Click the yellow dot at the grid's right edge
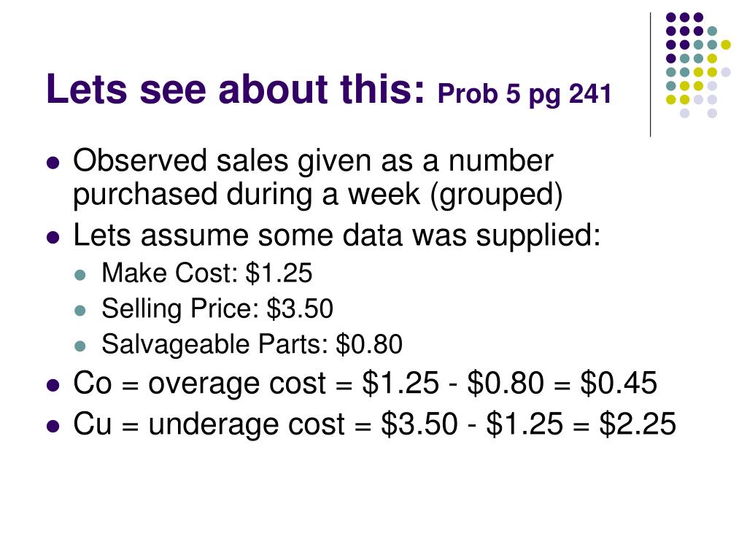 click(x=726, y=44)
